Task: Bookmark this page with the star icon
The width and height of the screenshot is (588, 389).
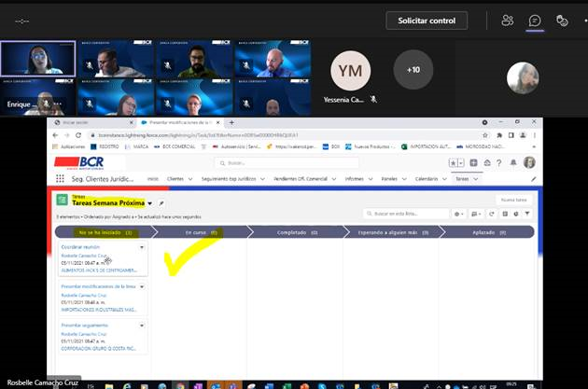Action: click(485, 135)
